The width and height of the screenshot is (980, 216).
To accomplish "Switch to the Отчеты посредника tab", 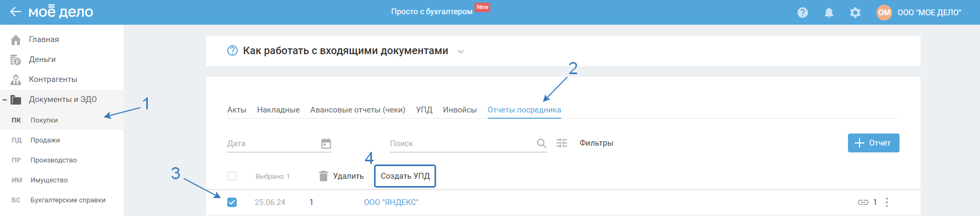I will click(524, 110).
